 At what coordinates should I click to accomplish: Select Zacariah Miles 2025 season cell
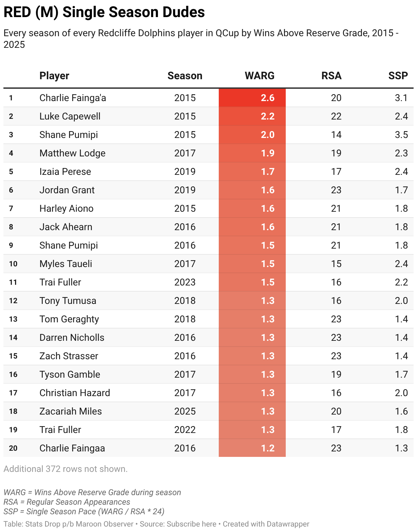(x=185, y=411)
